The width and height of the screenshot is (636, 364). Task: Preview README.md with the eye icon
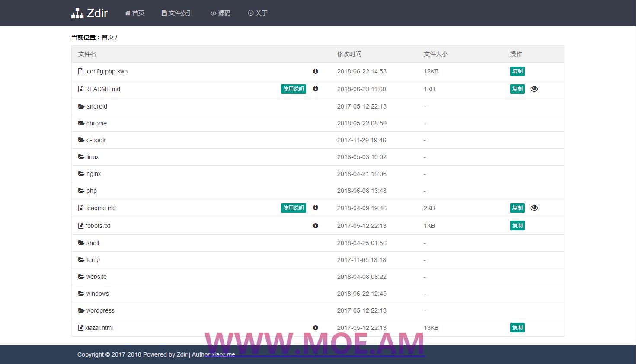(534, 89)
